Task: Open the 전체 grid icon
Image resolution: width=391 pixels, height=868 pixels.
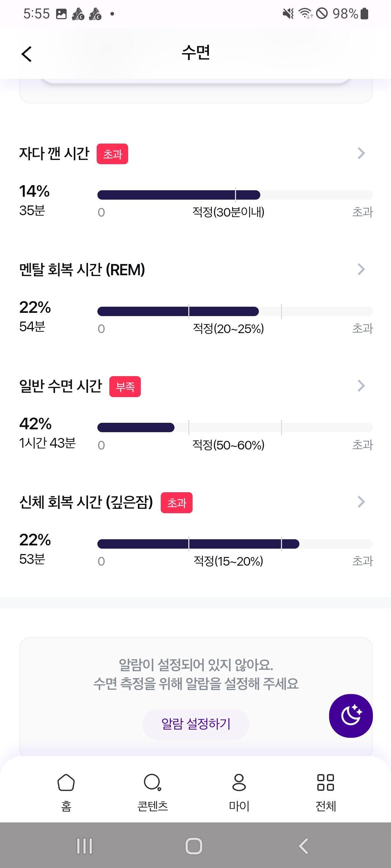Action: tap(325, 783)
